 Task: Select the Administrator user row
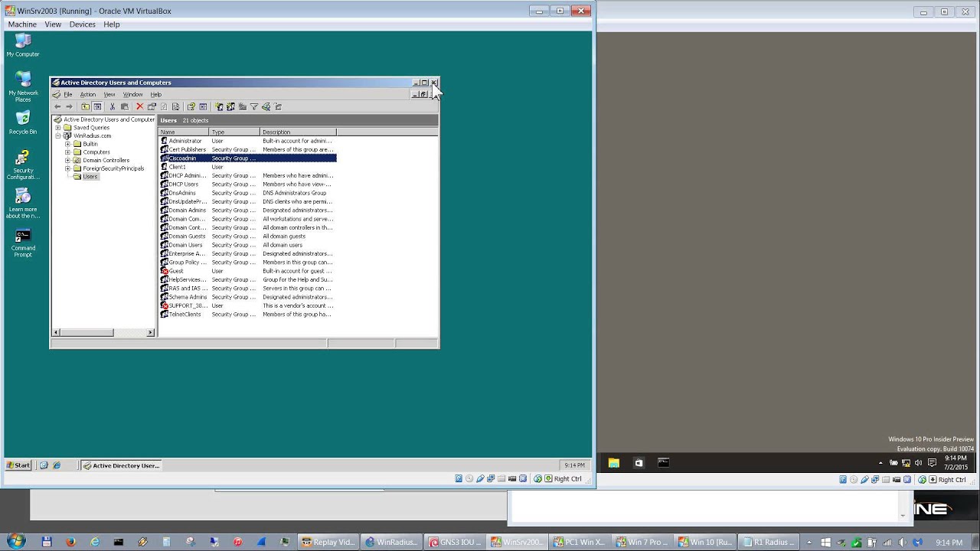tap(247, 141)
